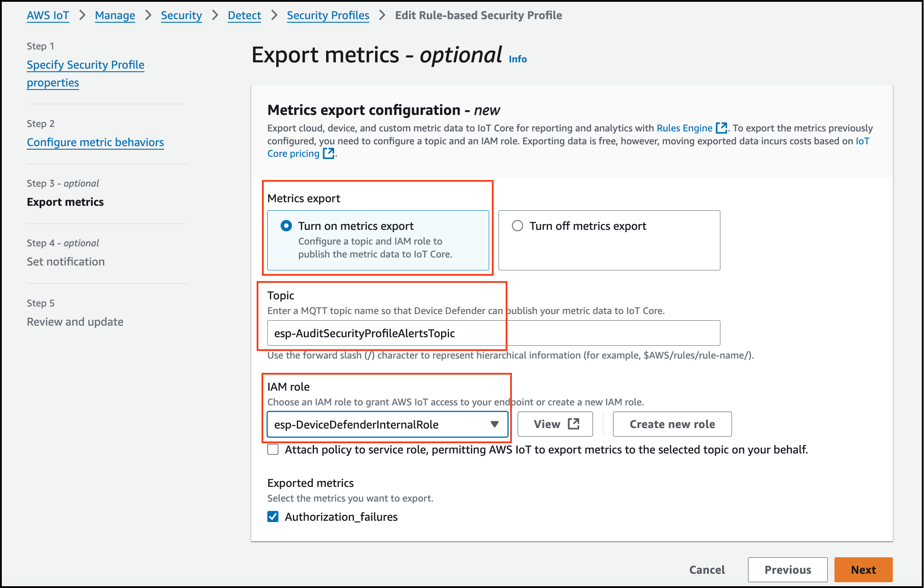Open Security Profiles breadcrumb link
This screenshot has height=588, width=924.
328,16
